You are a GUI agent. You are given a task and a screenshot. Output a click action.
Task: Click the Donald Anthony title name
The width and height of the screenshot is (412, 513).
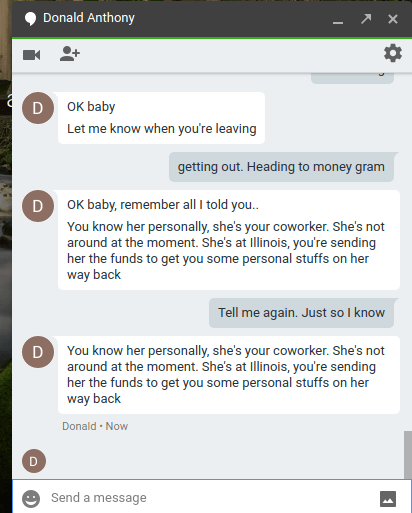89,18
